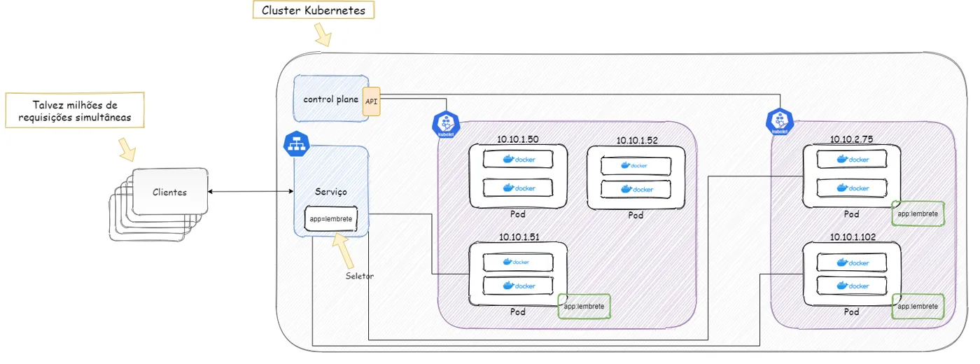Click the Pod label under pod 10.10.1.102
This screenshot has width=980, height=364.
[x=851, y=311]
